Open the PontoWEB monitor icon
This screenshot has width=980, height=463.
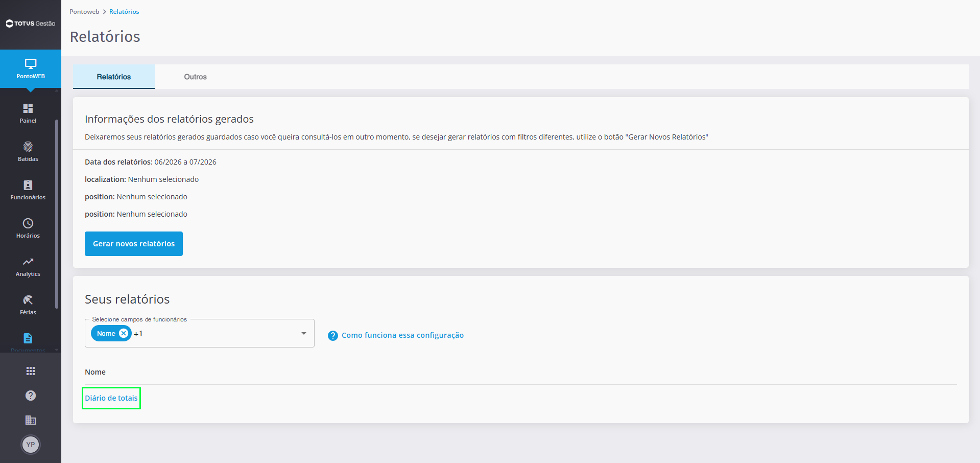[31, 64]
